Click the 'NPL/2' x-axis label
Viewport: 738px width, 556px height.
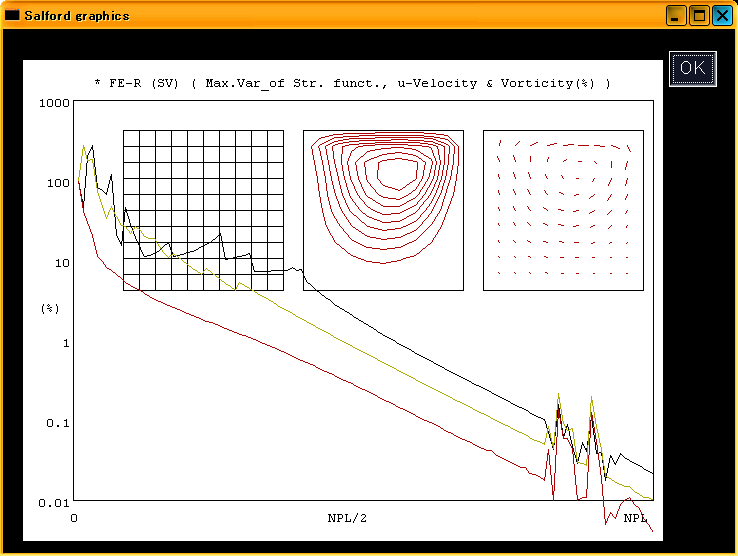point(347,518)
